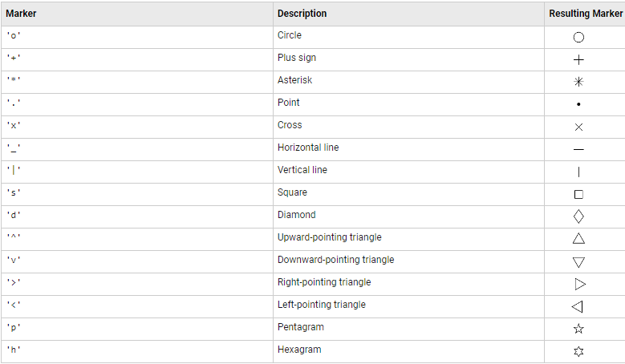The image size is (625, 364).
Task: Click the 'o' marker code
Action: click(14, 36)
